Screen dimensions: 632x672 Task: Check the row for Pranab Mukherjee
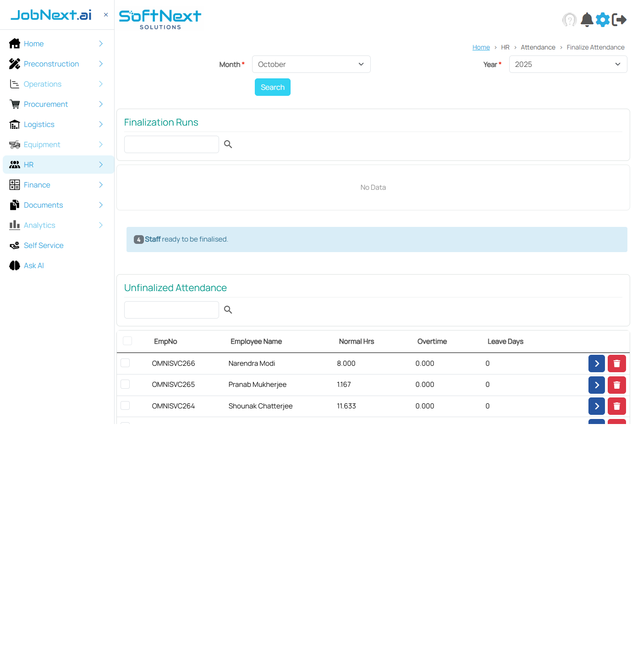tap(125, 384)
